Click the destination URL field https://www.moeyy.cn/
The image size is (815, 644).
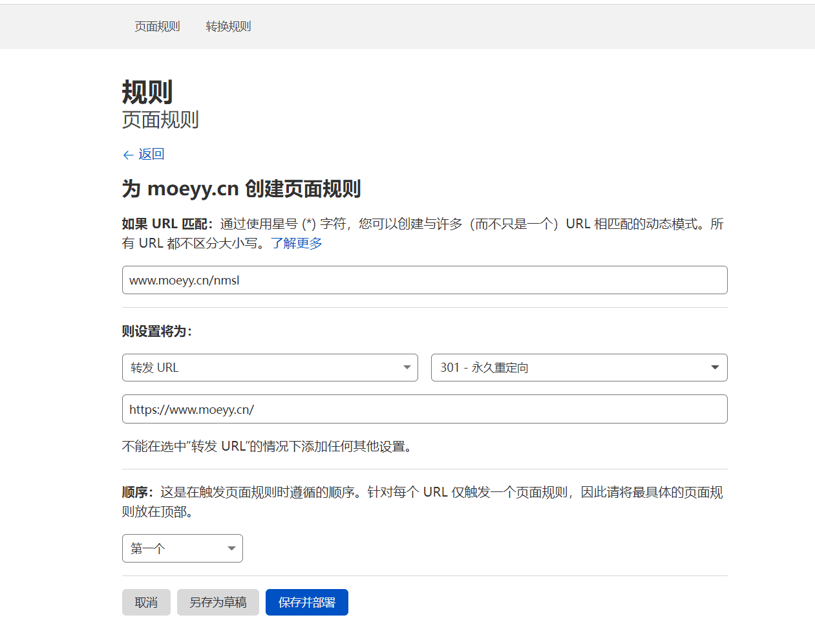[424, 409]
